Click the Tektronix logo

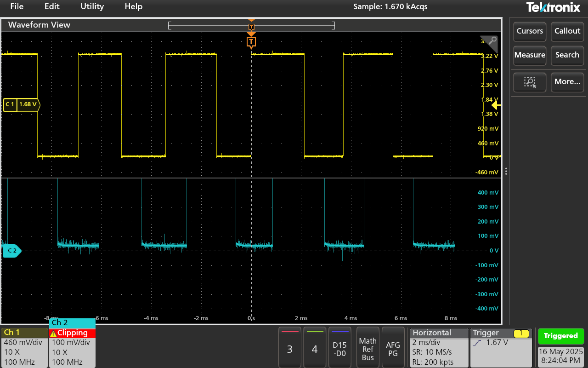point(554,7)
